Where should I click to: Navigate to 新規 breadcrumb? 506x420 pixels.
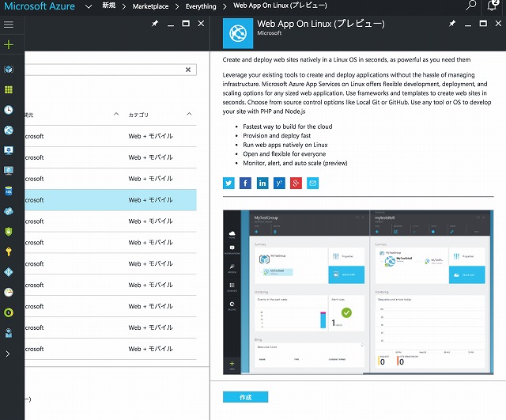(109, 6)
